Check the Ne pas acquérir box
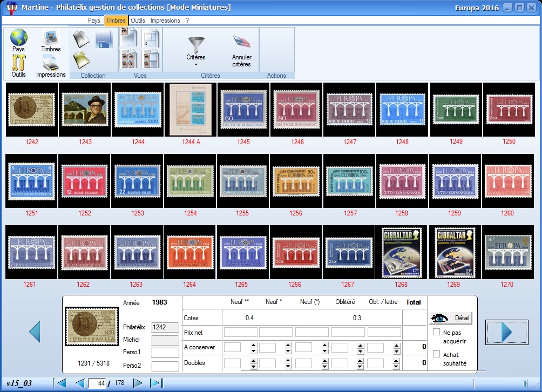The height and width of the screenshot is (392, 542). 437,332
